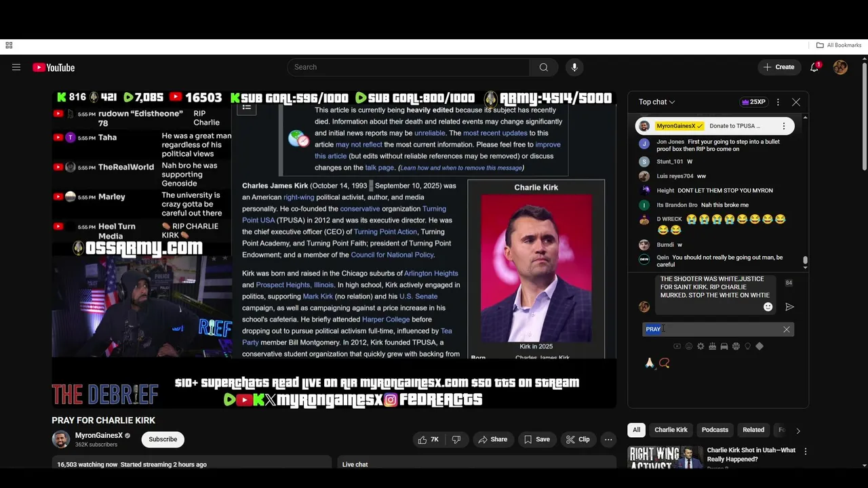Open emoji picker smiley in chat box
The height and width of the screenshot is (488, 868).
[768, 307]
